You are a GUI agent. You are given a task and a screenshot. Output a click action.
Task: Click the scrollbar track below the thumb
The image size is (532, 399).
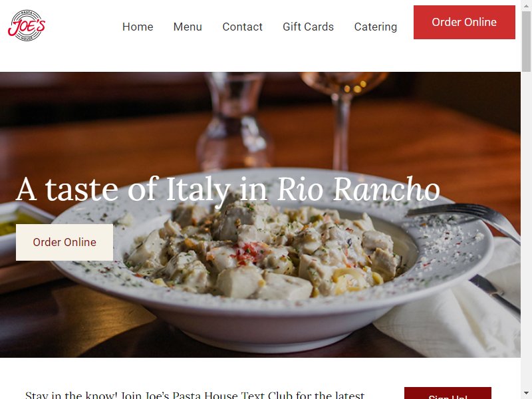(x=526, y=231)
